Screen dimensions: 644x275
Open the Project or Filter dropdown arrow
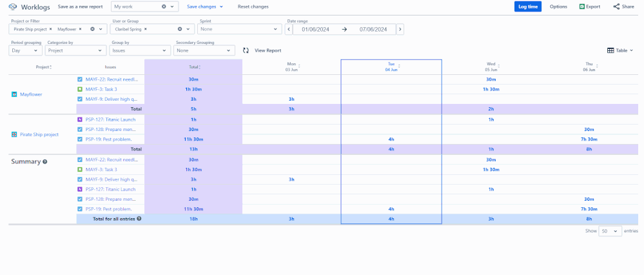(x=101, y=29)
